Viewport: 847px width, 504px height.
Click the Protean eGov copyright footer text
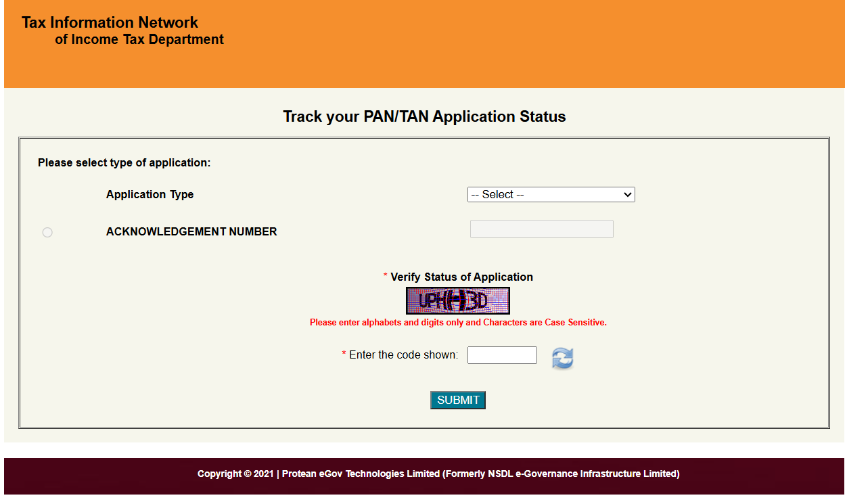pos(438,474)
